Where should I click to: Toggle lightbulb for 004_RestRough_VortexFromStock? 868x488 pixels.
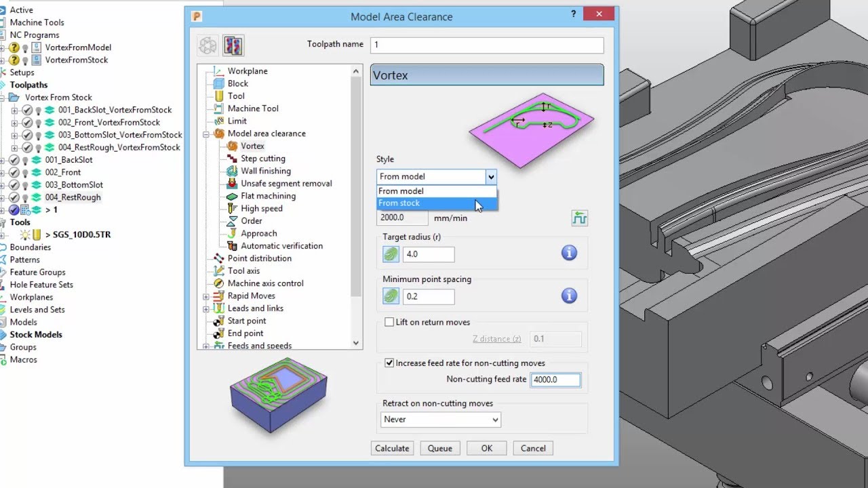[x=39, y=148]
